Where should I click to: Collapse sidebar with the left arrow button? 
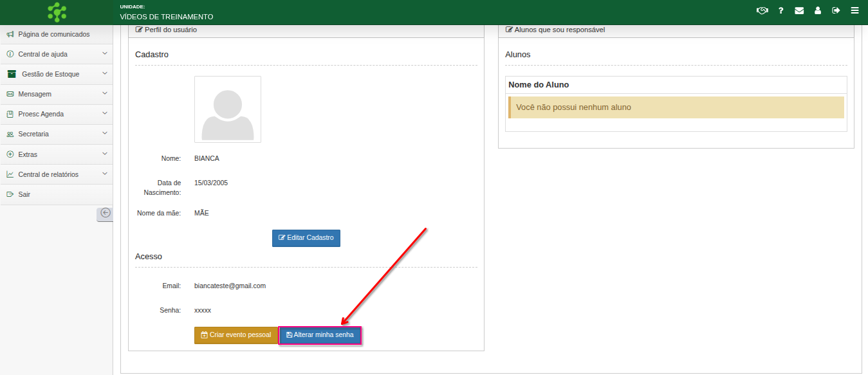click(106, 213)
